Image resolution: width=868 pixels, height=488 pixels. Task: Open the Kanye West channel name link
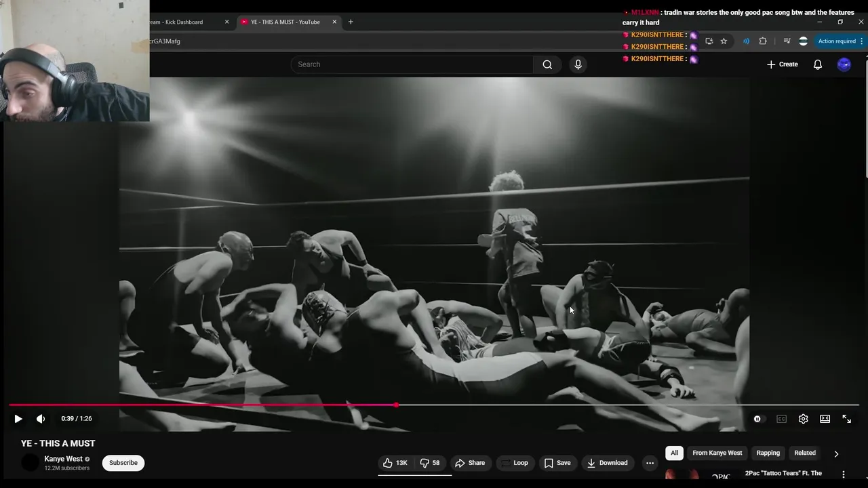(x=63, y=459)
